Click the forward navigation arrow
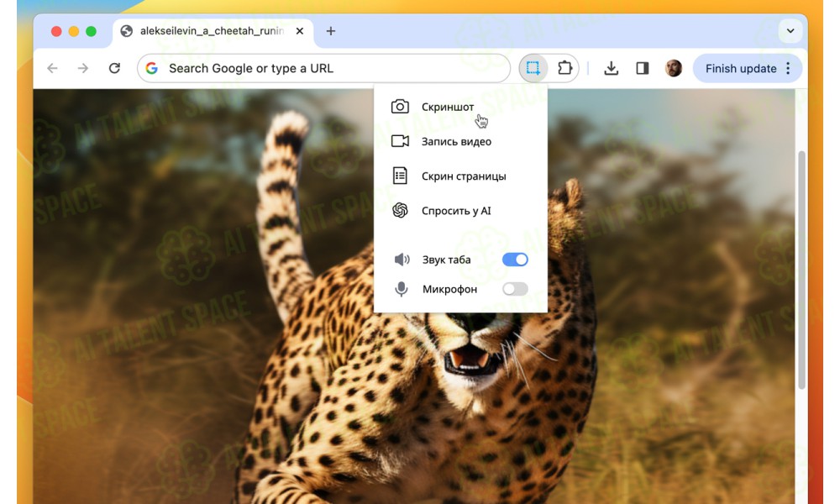Viewport: 840px width, 504px height. coord(83,68)
